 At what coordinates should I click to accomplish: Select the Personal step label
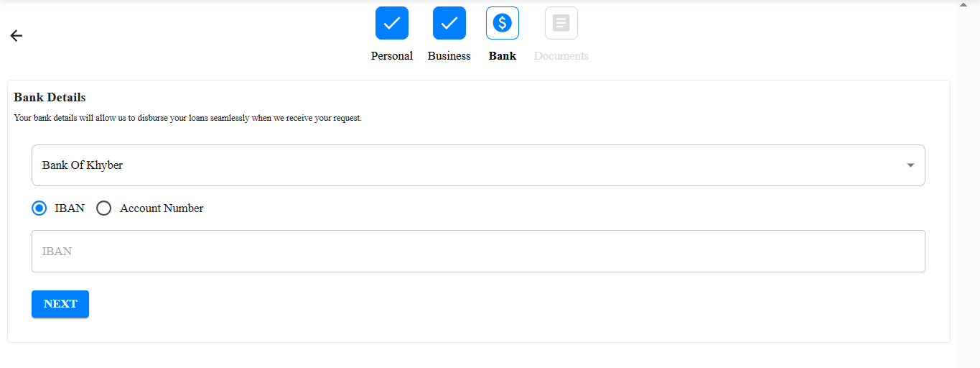pos(392,56)
